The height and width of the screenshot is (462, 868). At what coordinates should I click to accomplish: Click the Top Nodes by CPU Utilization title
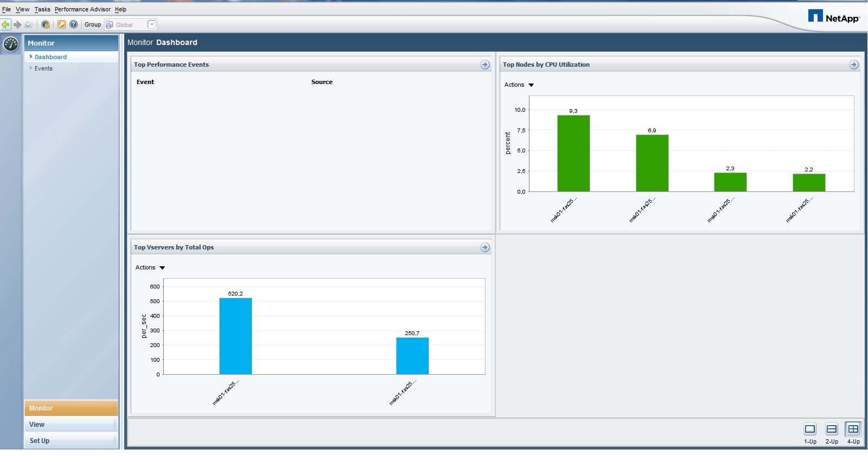tap(546, 65)
